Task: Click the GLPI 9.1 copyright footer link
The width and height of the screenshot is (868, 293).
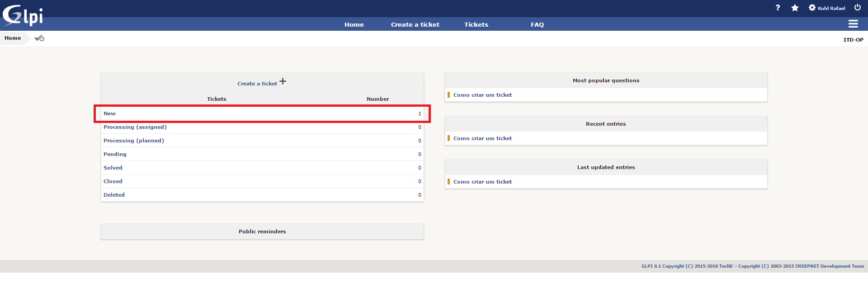Action: coord(753,266)
